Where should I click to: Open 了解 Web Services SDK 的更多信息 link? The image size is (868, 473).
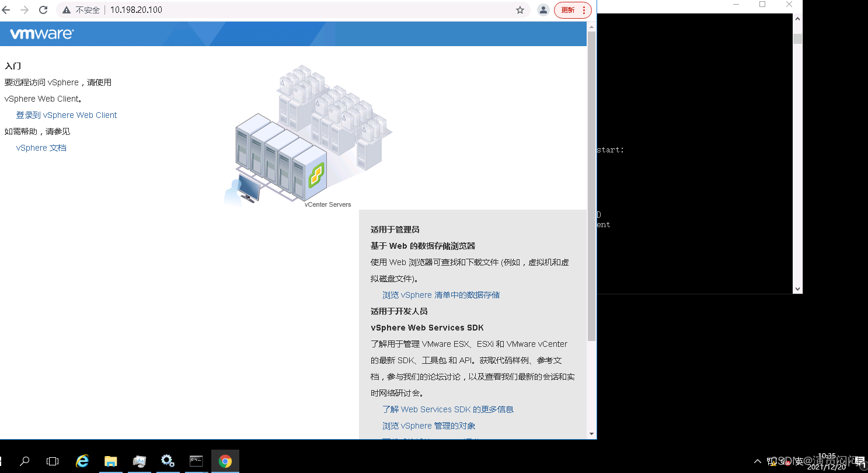[x=448, y=409]
